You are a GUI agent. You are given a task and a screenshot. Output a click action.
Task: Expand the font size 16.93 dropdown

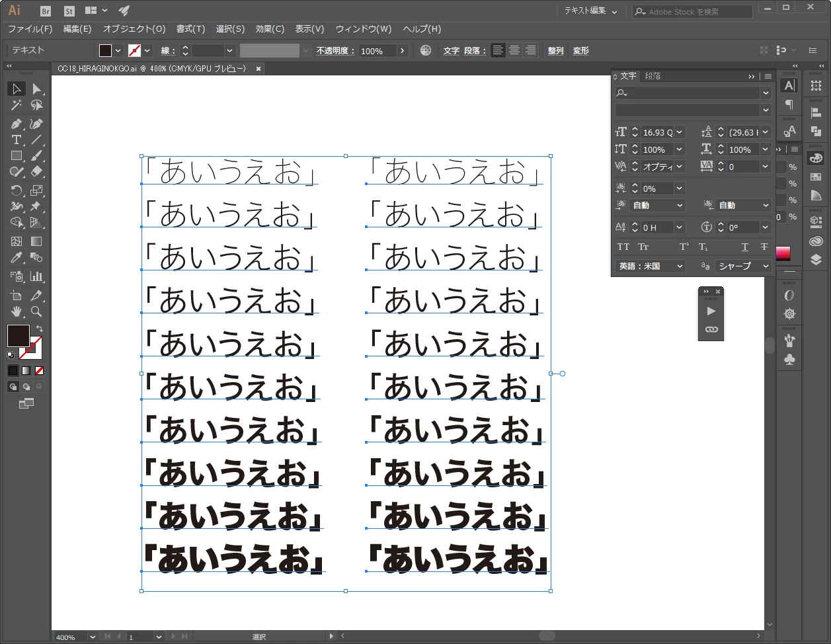pos(680,132)
